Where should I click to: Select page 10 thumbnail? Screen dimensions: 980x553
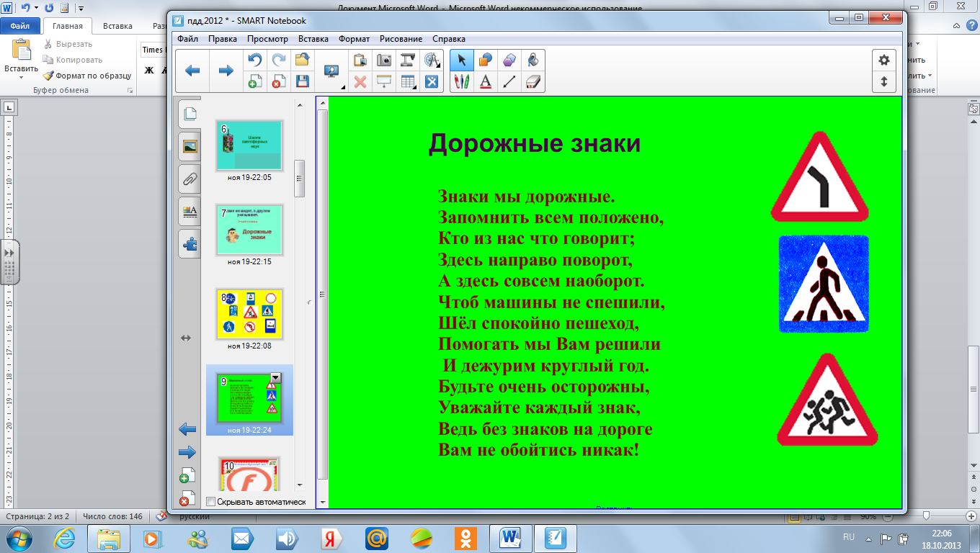[249, 475]
